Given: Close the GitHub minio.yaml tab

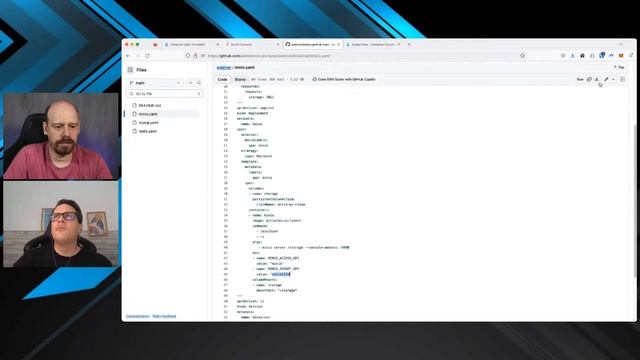Looking at the screenshot, I should (338, 44).
